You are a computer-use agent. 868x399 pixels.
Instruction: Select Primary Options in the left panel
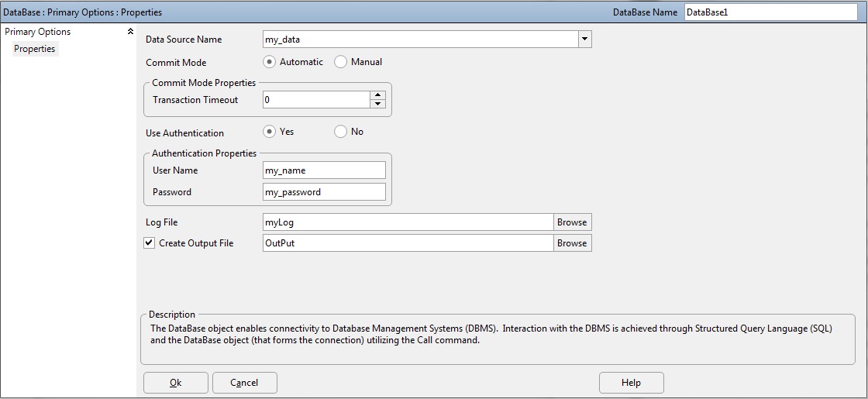coord(38,32)
